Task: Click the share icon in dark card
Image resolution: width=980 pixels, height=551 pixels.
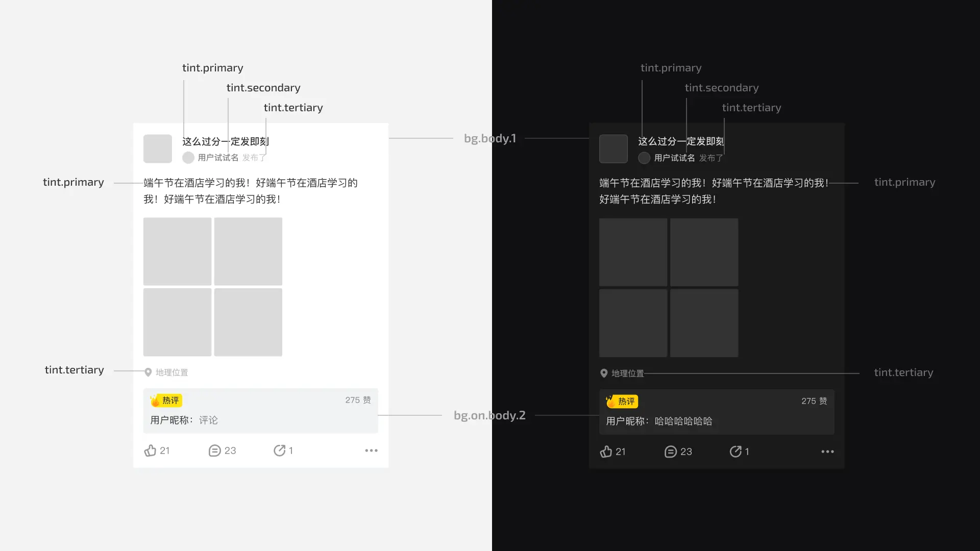Action: click(x=735, y=452)
